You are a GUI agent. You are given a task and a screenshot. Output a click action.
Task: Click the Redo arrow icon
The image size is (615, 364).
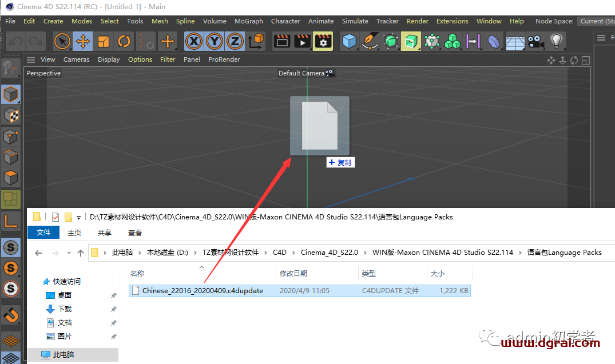click(36, 42)
